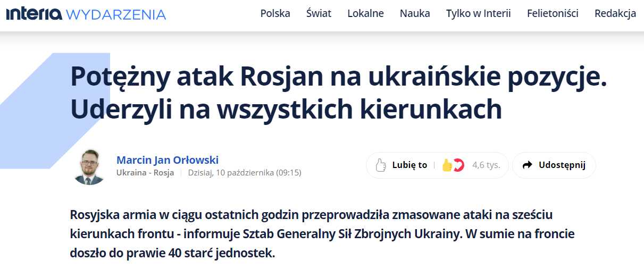Click the 4,6 tys. reactions count
644x277 pixels.
coord(486,165)
